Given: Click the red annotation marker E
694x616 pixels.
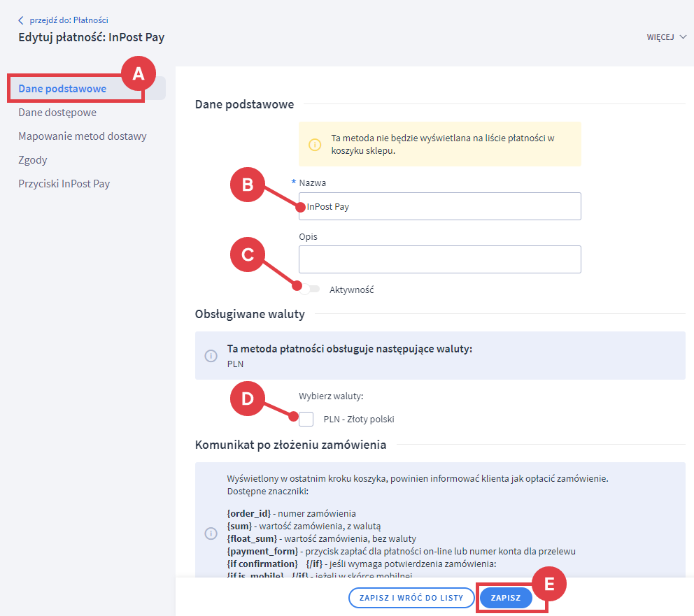Looking at the screenshot, I should 549,586.
